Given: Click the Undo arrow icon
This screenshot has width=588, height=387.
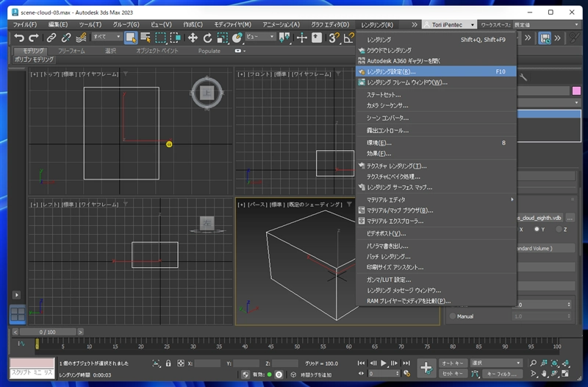Looking at the screenshot, I should point(19,38).
